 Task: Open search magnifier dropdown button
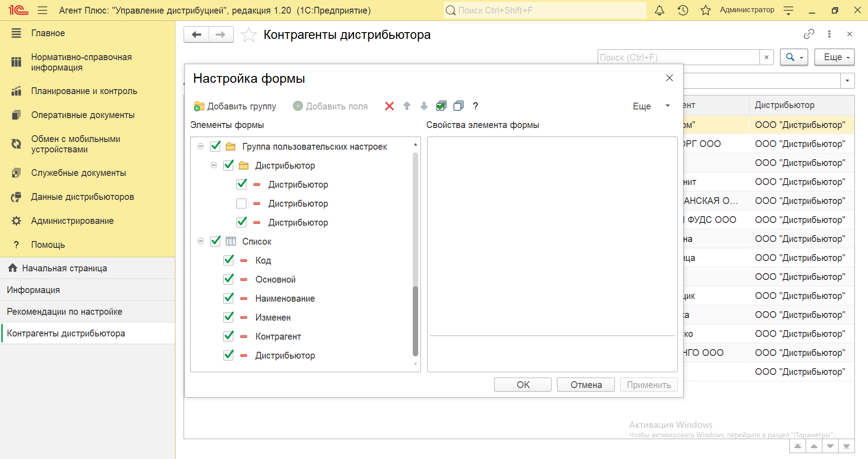coord(794,57)
